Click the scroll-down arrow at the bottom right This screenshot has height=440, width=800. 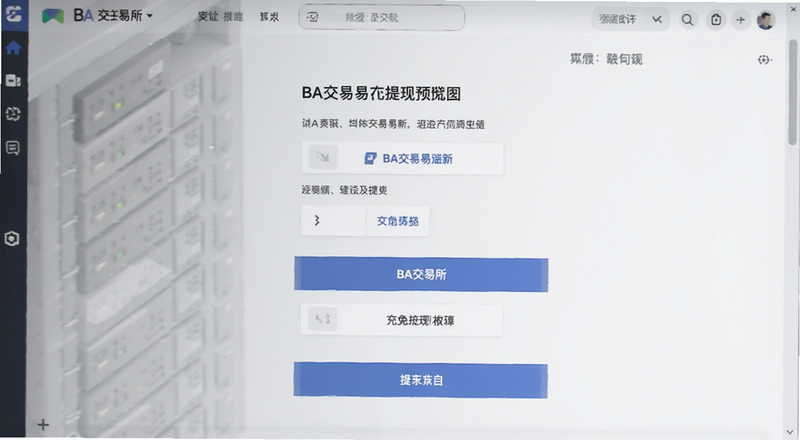coord(791,432)
